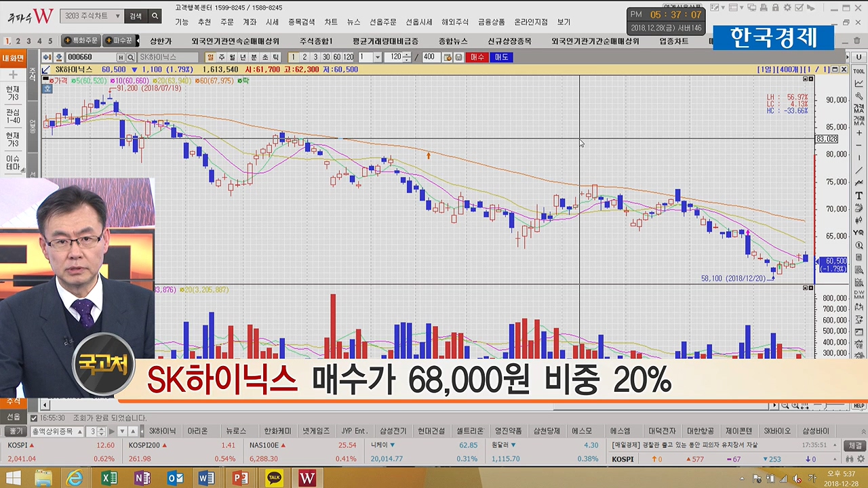Launch Excel from the Windows taskbar
This screenshot has height=488, width=868.
point(109,478)
